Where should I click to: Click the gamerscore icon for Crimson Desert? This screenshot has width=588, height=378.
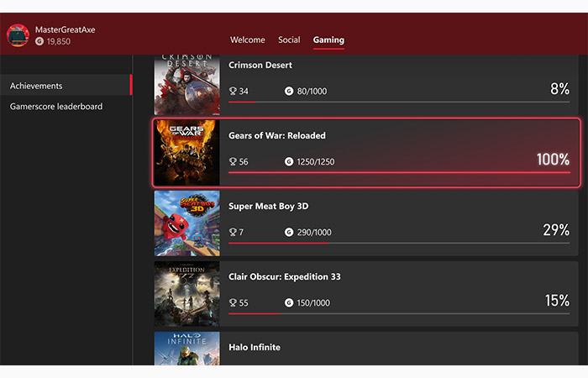tap(289, 91)
